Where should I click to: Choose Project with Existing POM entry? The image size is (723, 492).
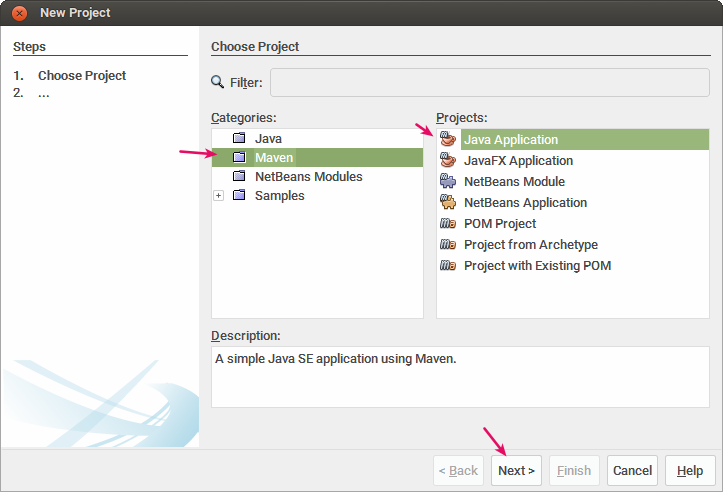pos(538,266)
